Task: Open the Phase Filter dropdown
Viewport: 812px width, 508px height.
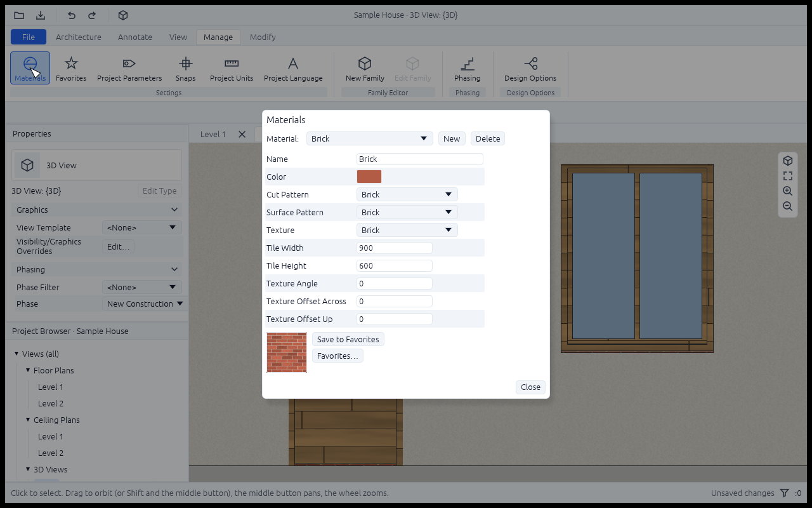Action: [141, 287]
